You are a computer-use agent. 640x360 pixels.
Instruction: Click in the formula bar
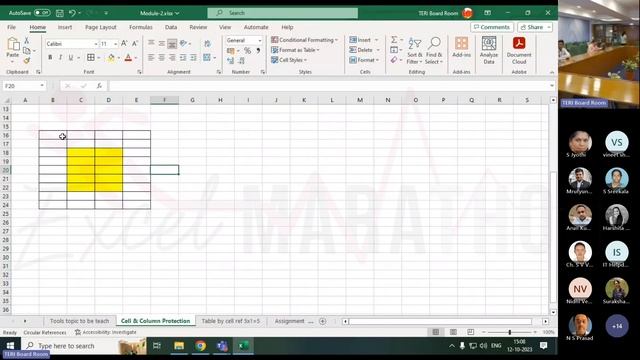coord(329,86)
